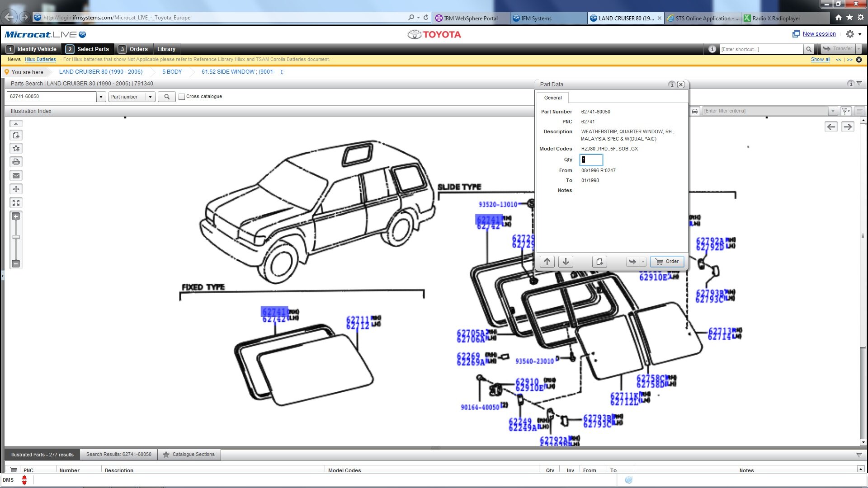Toggle the Cross catalogue checkbox

point(182,97)
